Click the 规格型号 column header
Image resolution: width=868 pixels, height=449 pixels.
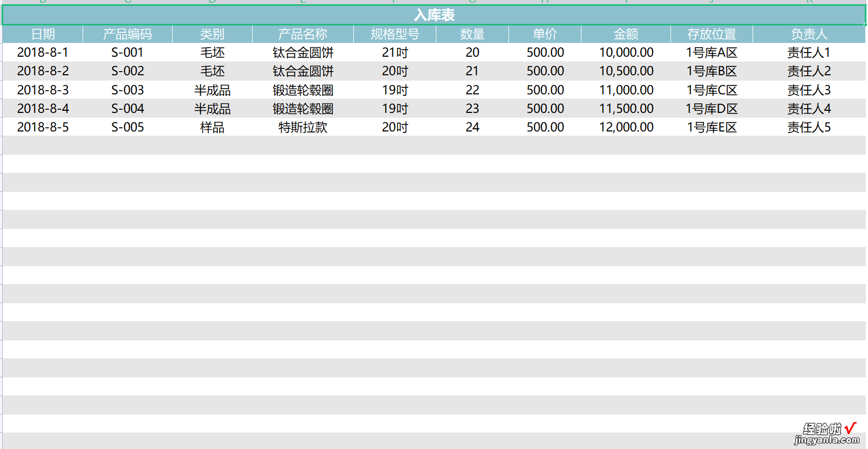tap(395, 34)
